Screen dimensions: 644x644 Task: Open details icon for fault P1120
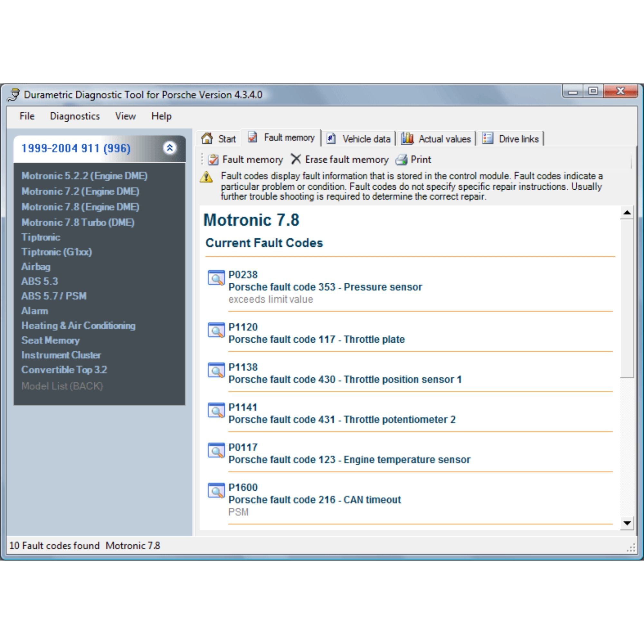click(x=216, y=330)
